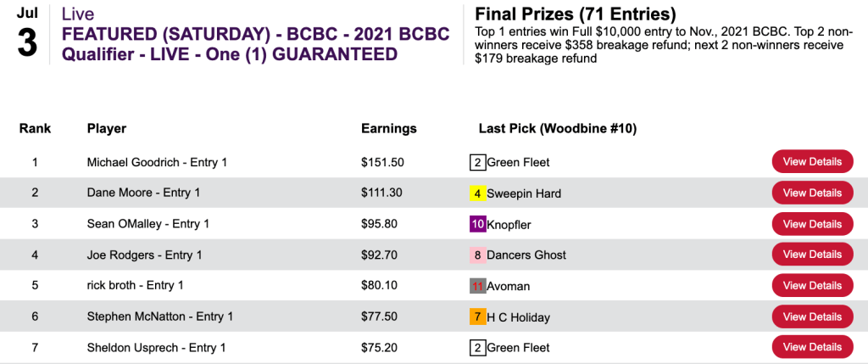Click the purple number 10 badge beside Knopfler
This screenshot has height=364, width=868.
click(x=478, y=225)
